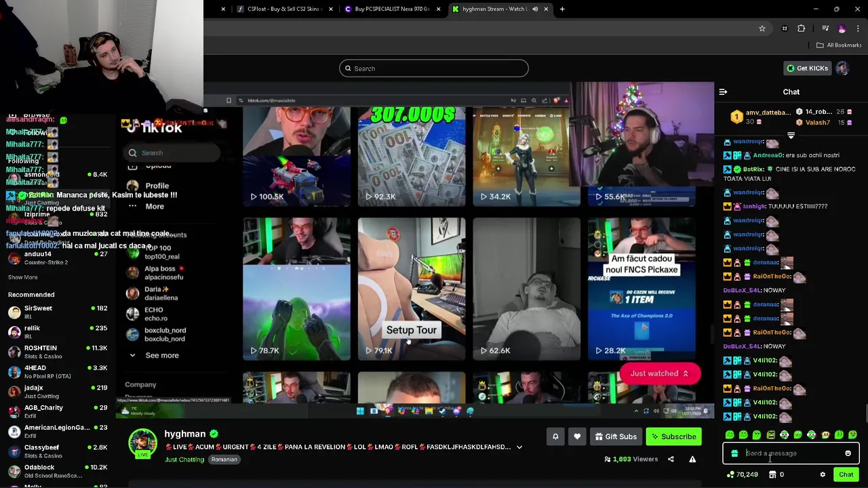Image resolution: width=868 pixels, height=488 pixels.
Task: Open chat settings gear icon
Action: [x=823, y=474]
